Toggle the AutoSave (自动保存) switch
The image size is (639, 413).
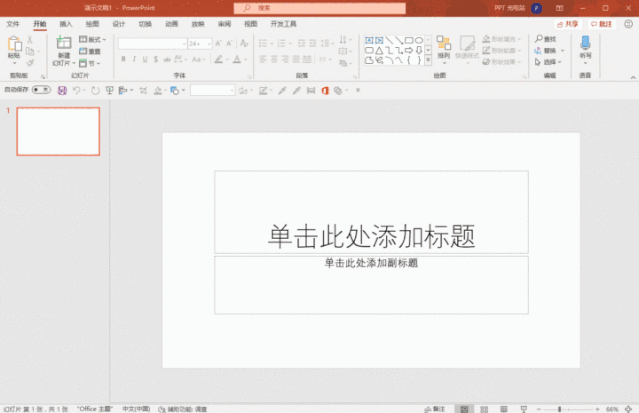41,90
